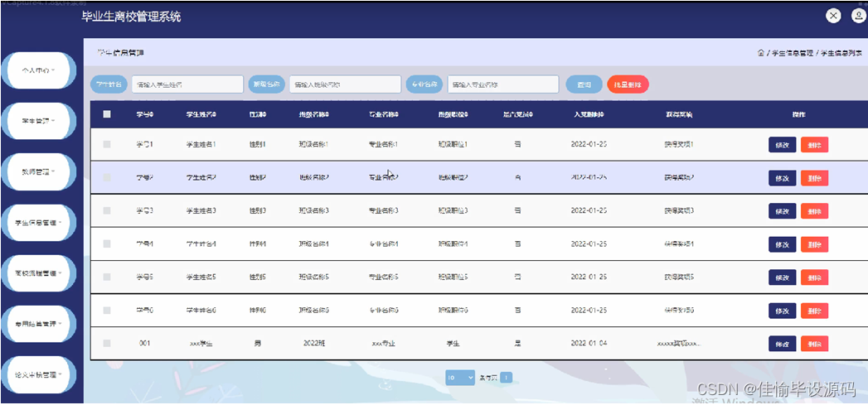The width and height of the screenshot is (868, 405).
Task: Click 修改 for row 学号3
Action: point(783,211)
